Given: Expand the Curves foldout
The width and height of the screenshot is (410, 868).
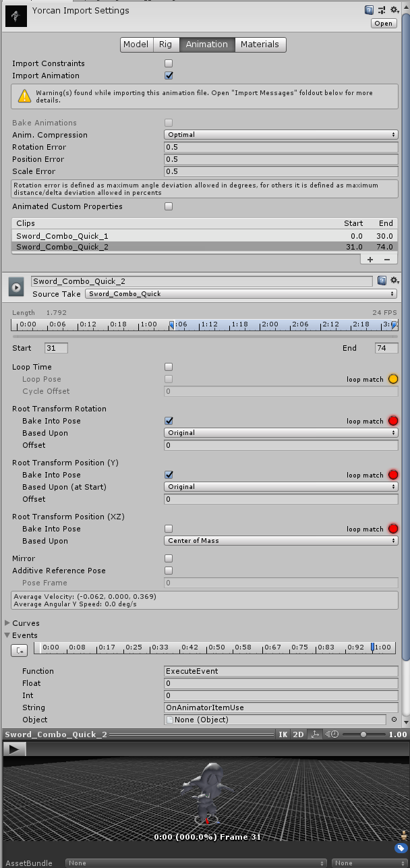Looking at the screenshot, I should point(8,623).
